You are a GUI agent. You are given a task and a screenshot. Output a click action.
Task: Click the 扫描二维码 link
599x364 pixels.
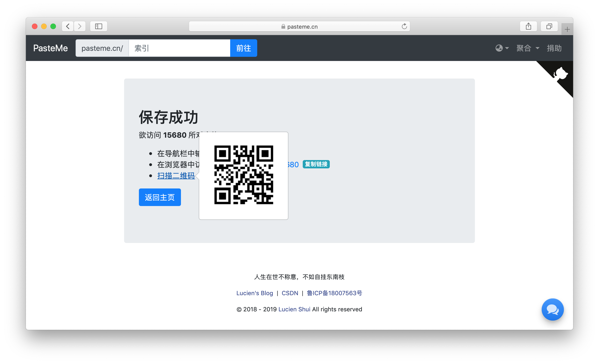point(176,176)
